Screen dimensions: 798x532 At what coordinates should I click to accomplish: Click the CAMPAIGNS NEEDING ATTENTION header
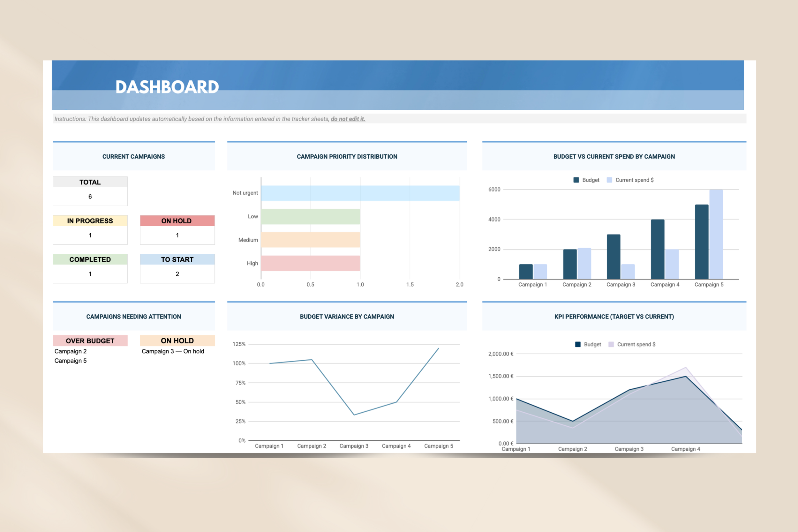[x=134, y=317]
